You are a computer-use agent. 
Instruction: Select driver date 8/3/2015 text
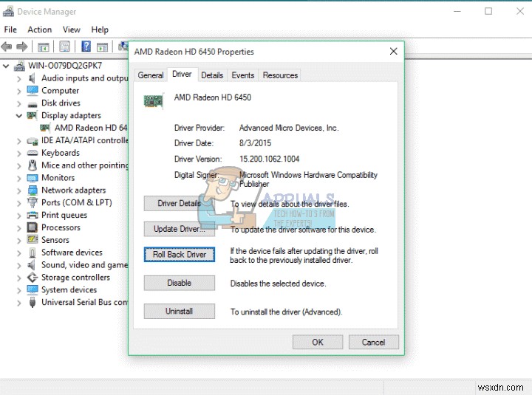point(255,143)
